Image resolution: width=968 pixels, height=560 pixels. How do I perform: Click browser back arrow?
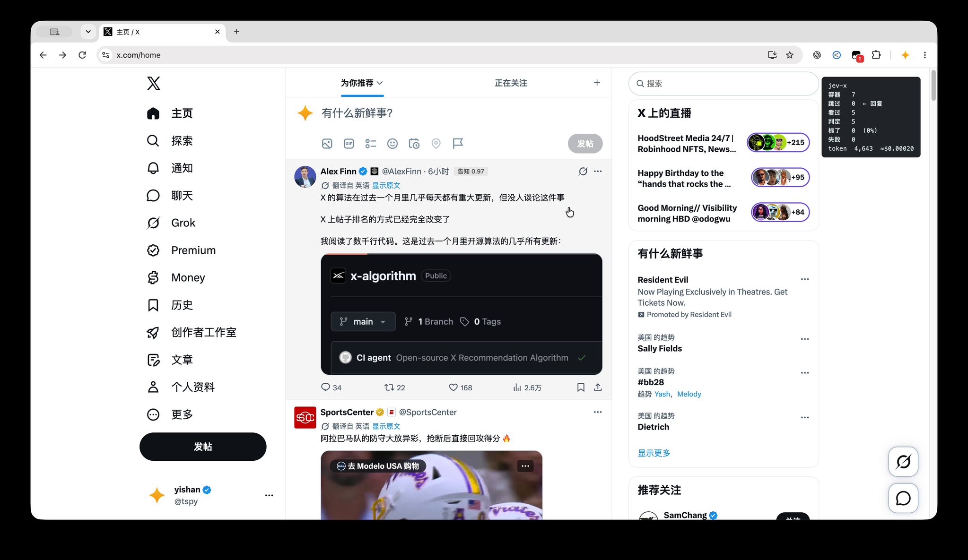43,55
